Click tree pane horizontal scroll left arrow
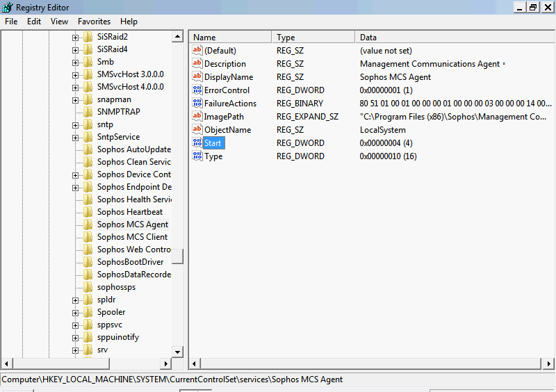Image resolution: width=556 pixels, height=392 pixels. [6, 364]
